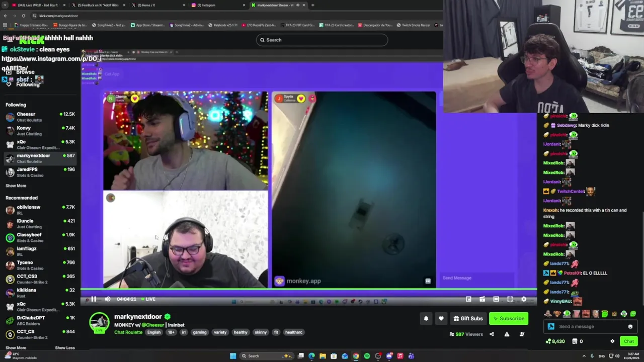Click the variety tag
Image resolution: width=644 pixels, height=362 pixels.
[x=220, y=332]
